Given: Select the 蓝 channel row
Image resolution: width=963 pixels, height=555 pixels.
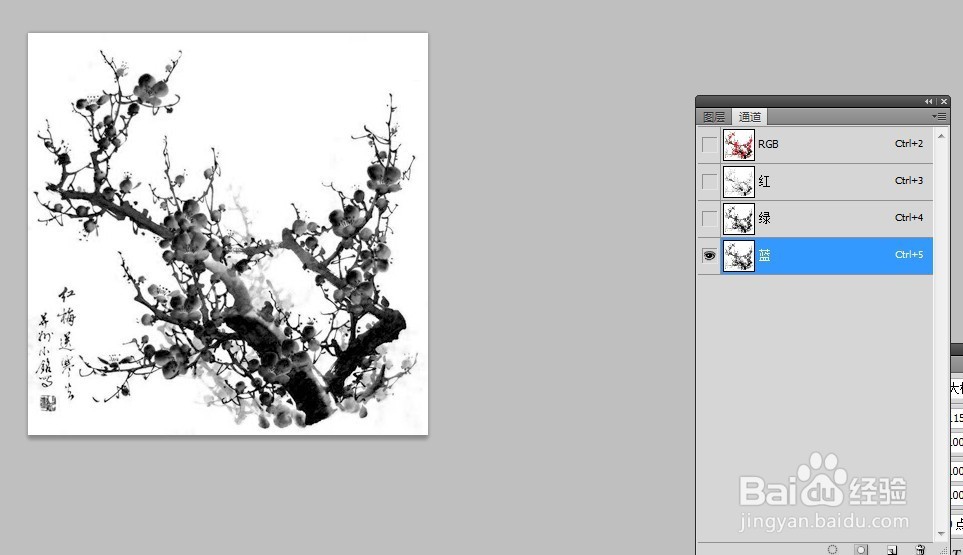Looking at the screenshot, I should point(827,255).
